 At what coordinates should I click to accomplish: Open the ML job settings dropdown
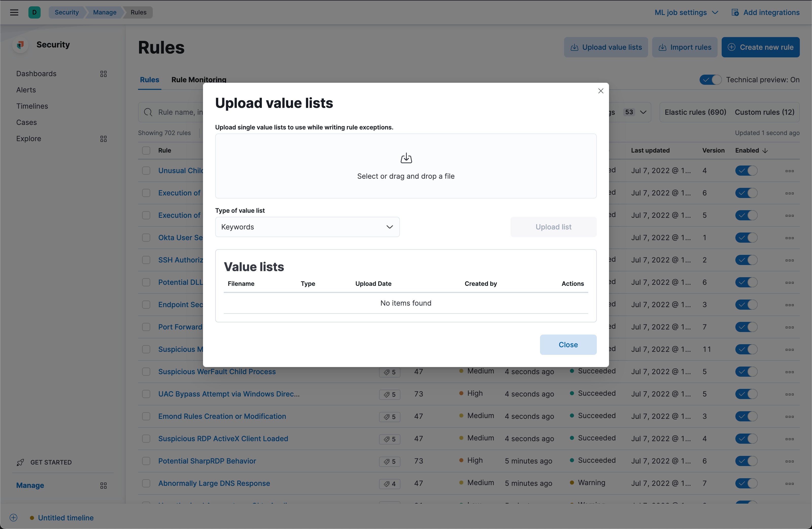pyautogui.click(x=686, y=12)
